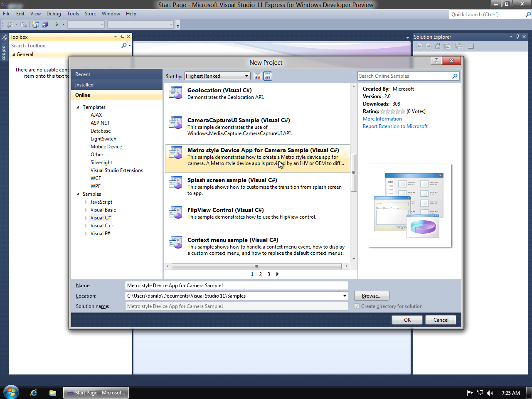This screenshot has width=532, height=399.
Task: Click the Save All toolbar icon
Action: click(45, 25)
